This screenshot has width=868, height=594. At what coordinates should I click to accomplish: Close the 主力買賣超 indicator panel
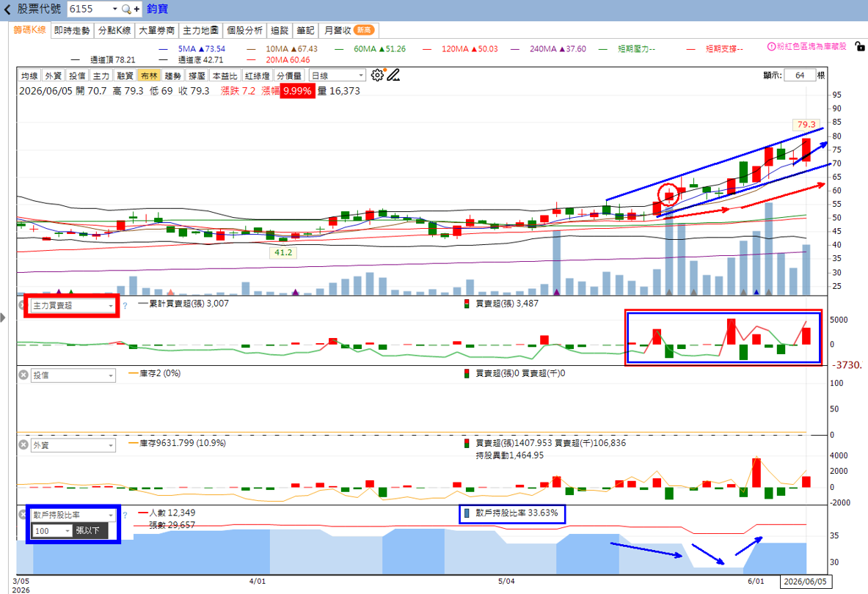click(x=22, y=305)
